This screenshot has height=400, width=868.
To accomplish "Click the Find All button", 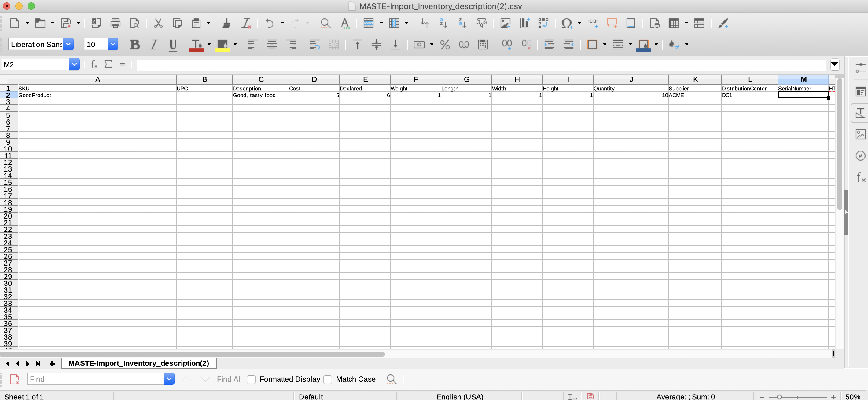I will [229, 379].
